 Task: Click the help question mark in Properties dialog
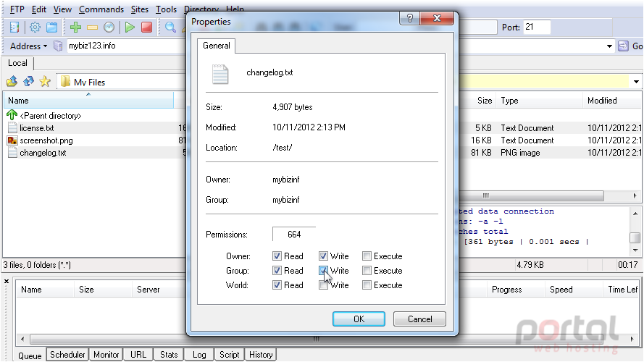(410, 19)
